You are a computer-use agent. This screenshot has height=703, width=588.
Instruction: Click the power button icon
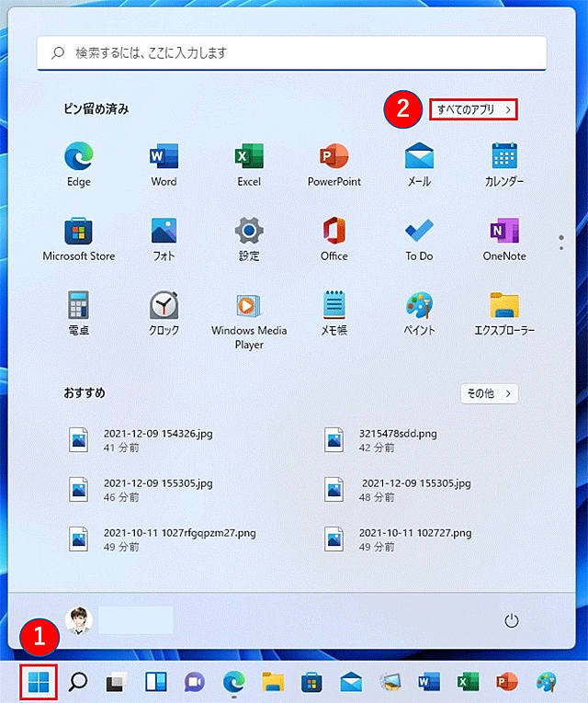[x=512, y=621]
